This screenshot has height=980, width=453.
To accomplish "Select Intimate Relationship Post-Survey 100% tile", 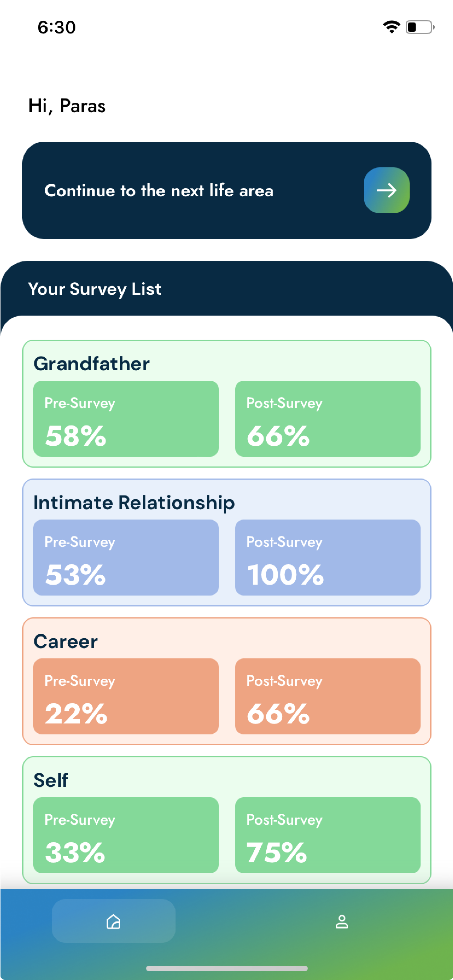I will tap(328, 557).
